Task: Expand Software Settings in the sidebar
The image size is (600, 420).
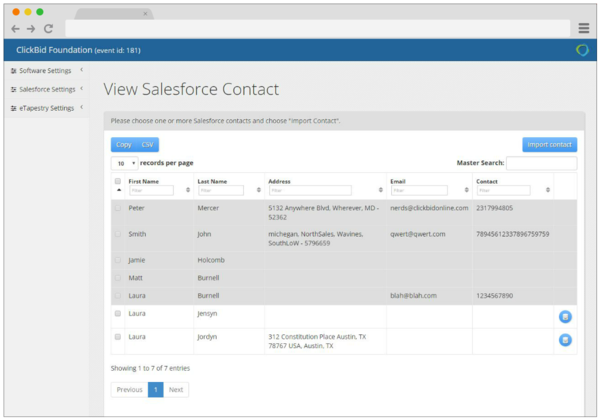Action: [x=44, y=70]
